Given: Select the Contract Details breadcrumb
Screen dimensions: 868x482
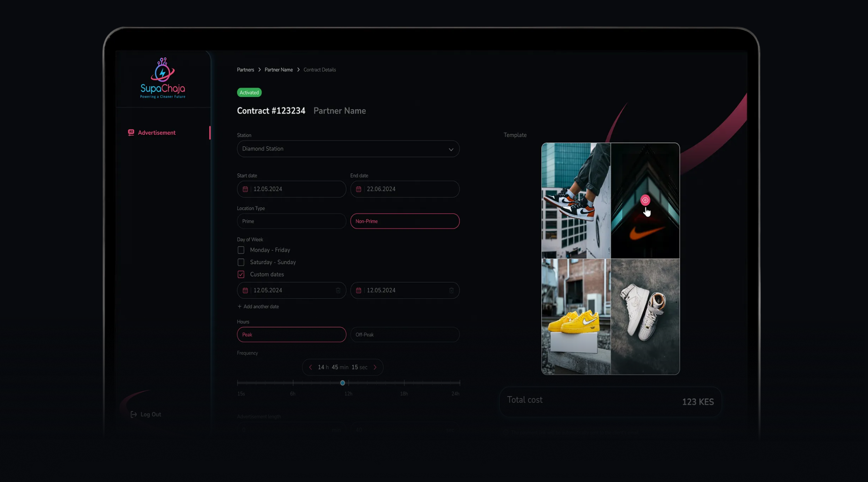Looking at the screenshot, I should click(x=320, y=70).
